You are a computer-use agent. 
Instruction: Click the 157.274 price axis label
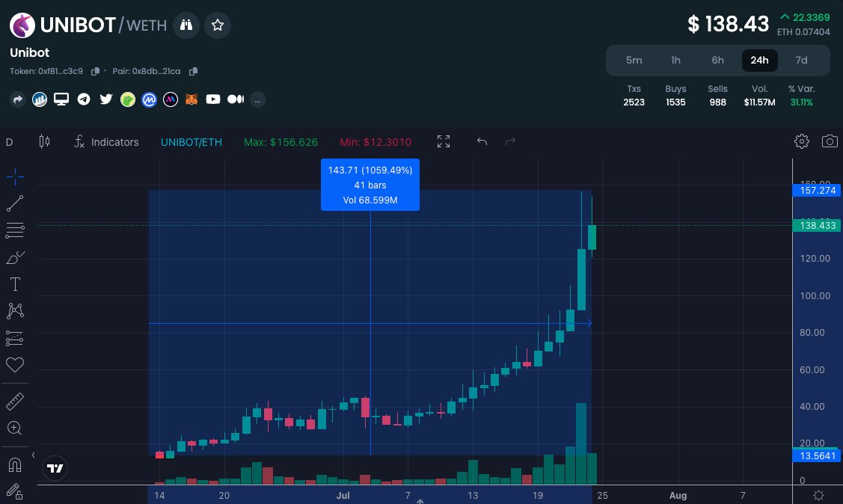point(817,190)
